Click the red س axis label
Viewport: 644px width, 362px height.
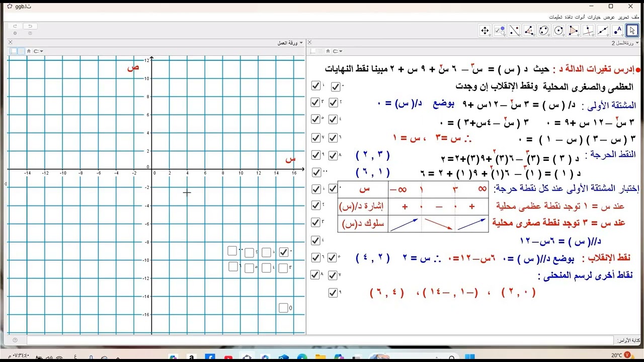coord(290,159)
